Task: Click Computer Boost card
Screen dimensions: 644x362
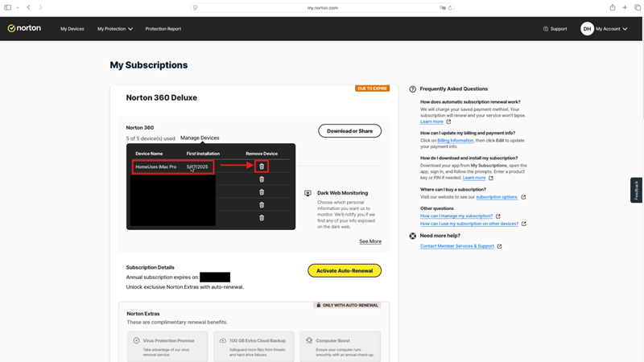Action: click(x=340, y=347)
